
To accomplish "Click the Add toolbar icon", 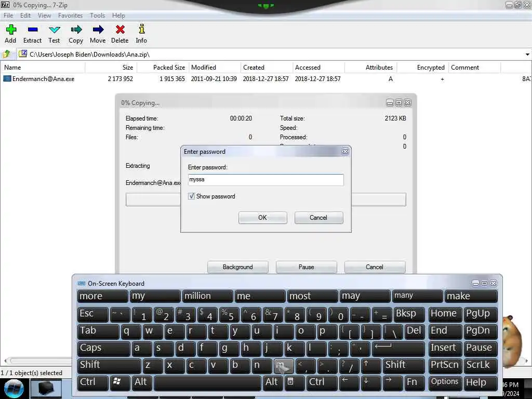I will [11, 30].
